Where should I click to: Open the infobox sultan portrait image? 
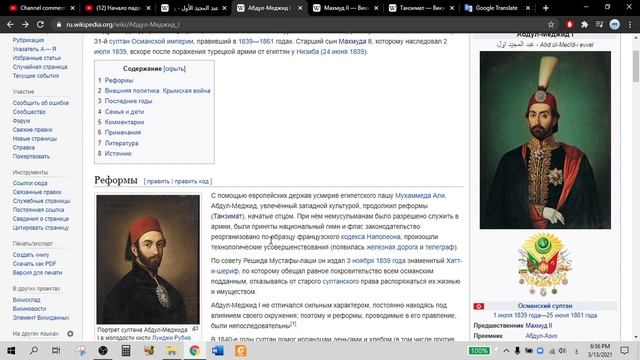point(545,140)
